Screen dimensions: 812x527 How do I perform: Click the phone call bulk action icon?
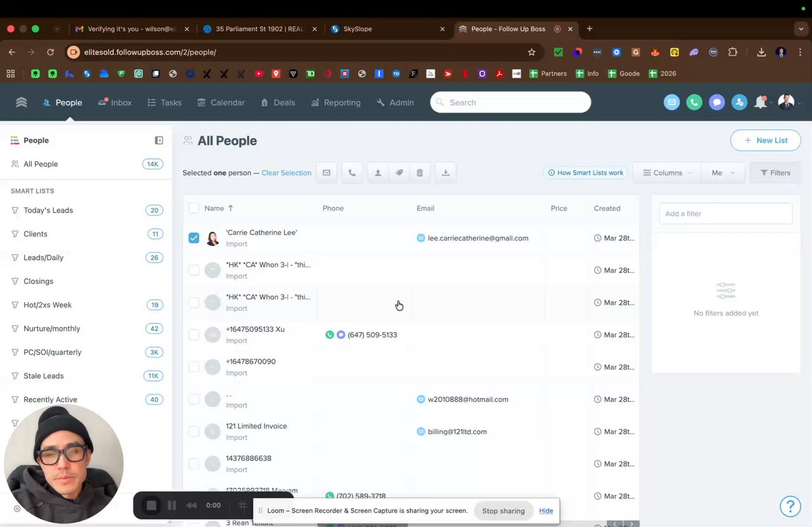pyautogui.click(x=352, y=173)
